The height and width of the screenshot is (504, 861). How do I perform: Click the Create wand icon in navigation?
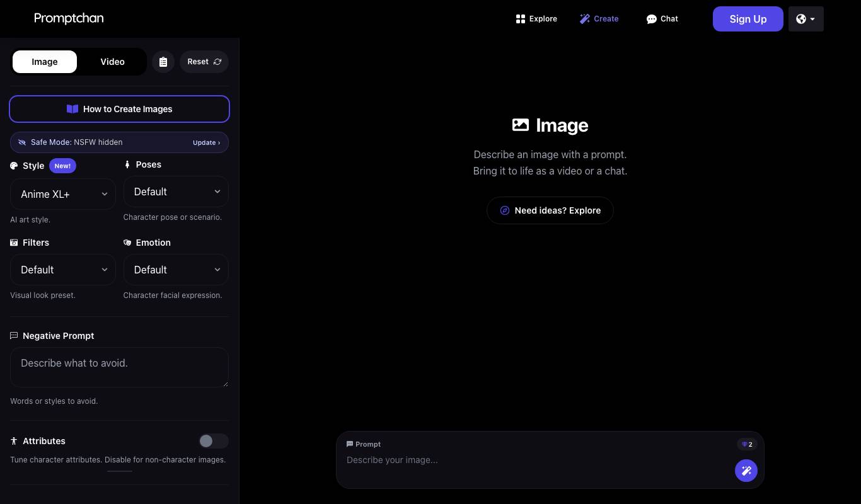[x=585, y=19]
